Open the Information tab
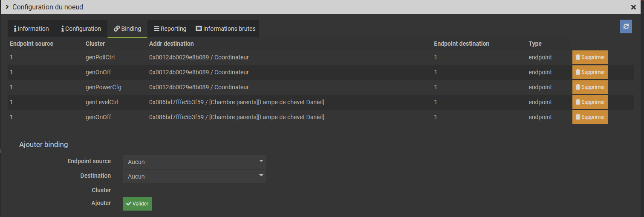This screenshot has width=644, height=217. click(x=32, y=29)
